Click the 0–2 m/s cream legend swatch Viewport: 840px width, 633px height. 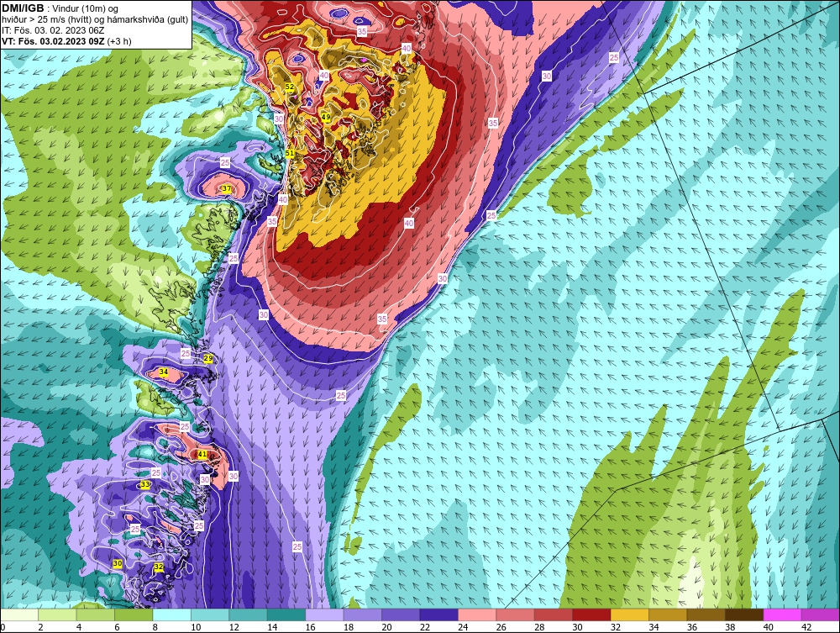tap(20, 615)
